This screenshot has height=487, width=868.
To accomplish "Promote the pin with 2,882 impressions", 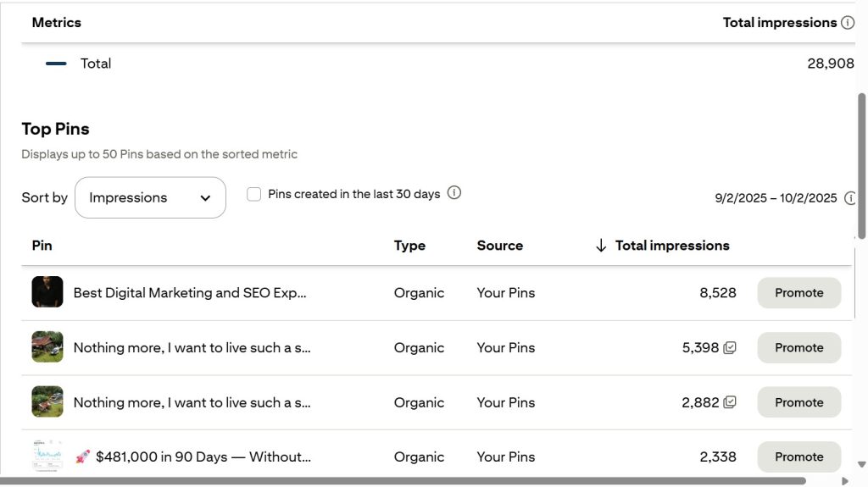I will (798, 402).
